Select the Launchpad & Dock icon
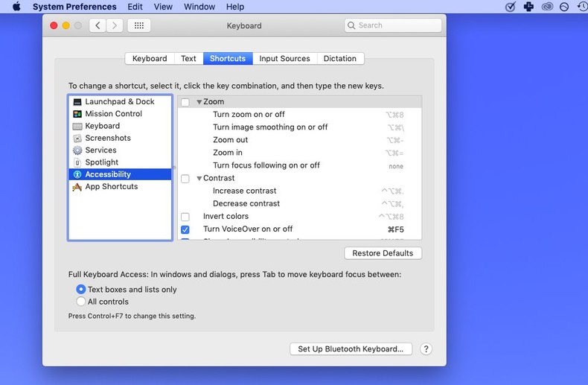 (77, 102)
